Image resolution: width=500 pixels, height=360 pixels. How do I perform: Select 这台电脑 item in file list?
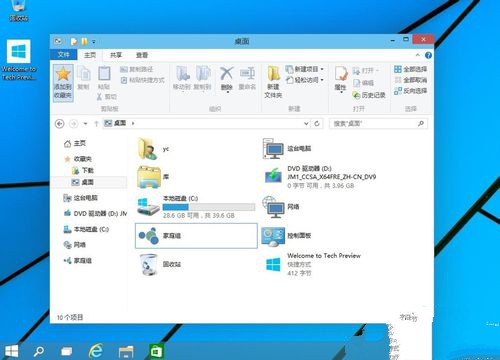pyautogui.click(x=287, y=149)
